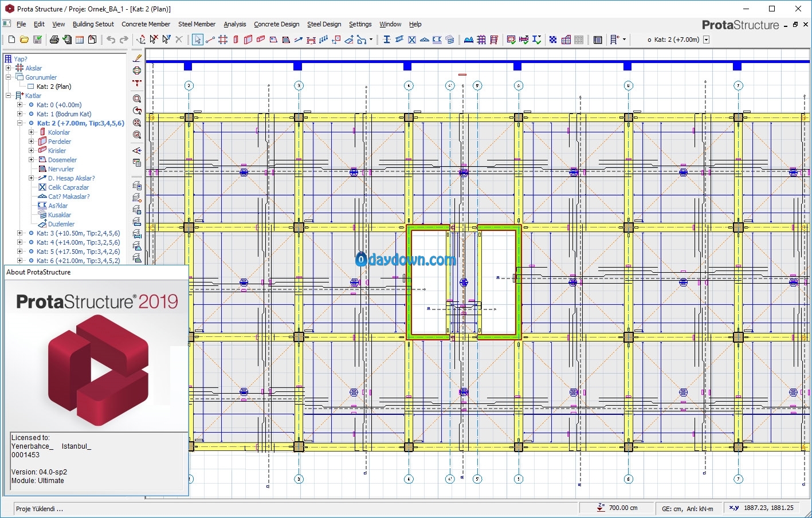Click the GE: cm, Anl: kN-m units status
This screenshot has height=518, width=812.
[688, 508]
